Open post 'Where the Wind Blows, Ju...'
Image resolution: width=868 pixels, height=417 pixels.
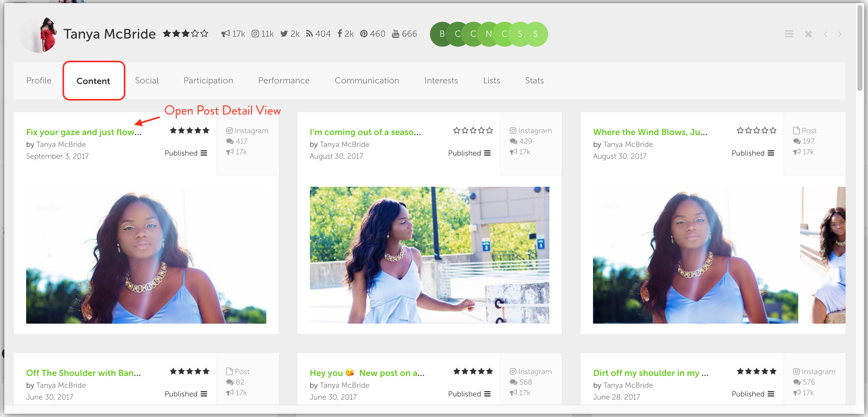tap(650, 132)
